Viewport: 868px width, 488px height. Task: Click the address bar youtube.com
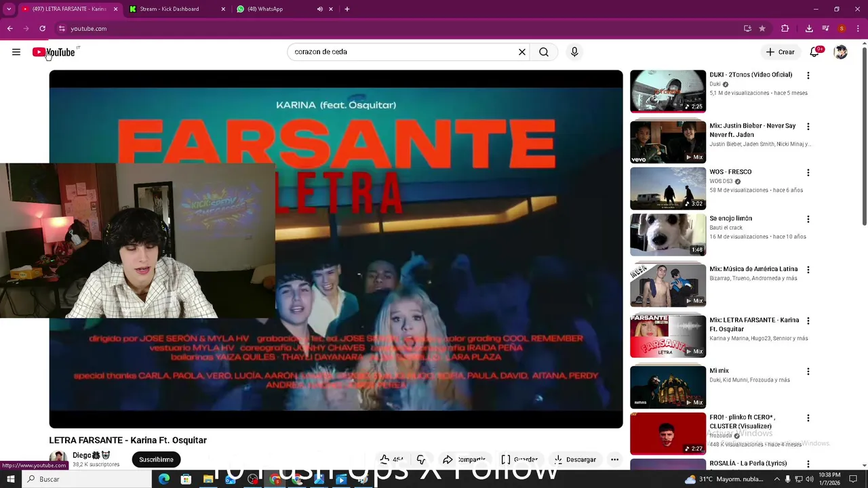coord(89,28)
